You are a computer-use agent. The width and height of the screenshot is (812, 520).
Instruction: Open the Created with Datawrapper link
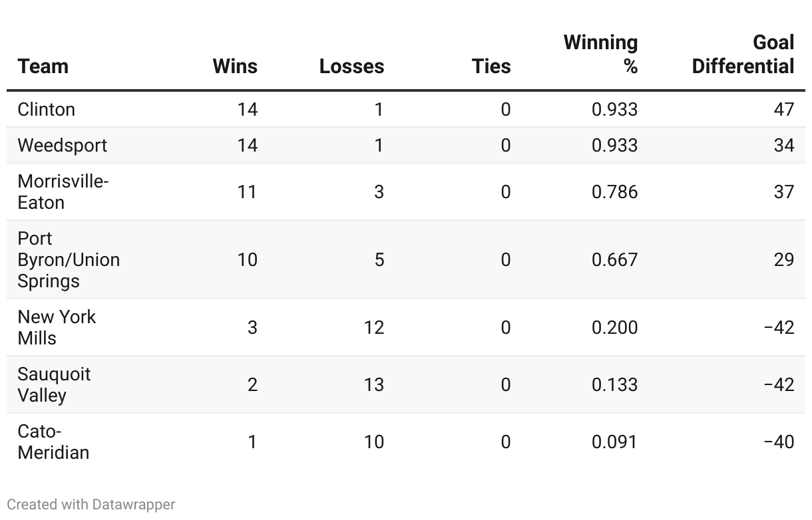pyautogui.click(x=91, y=504)
